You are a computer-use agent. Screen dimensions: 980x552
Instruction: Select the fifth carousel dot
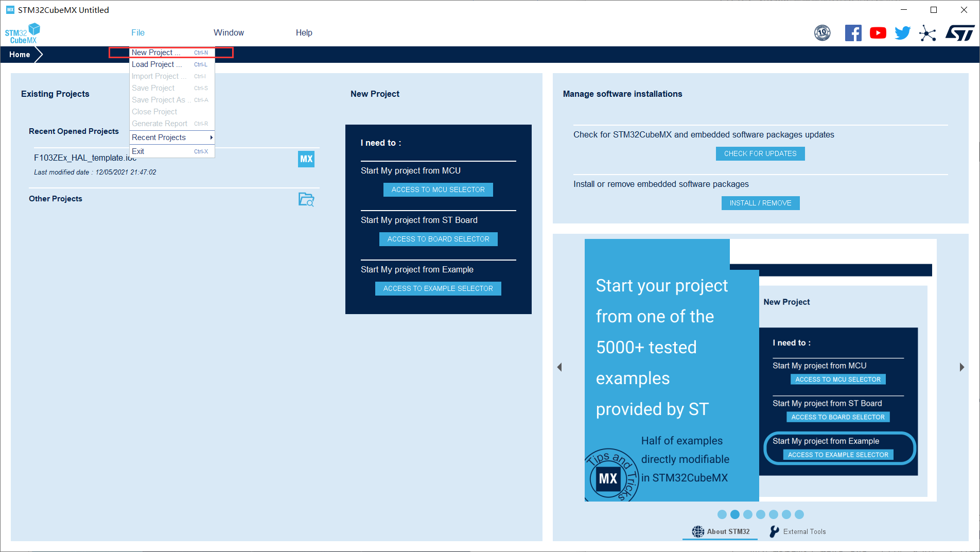coord(773,514)
